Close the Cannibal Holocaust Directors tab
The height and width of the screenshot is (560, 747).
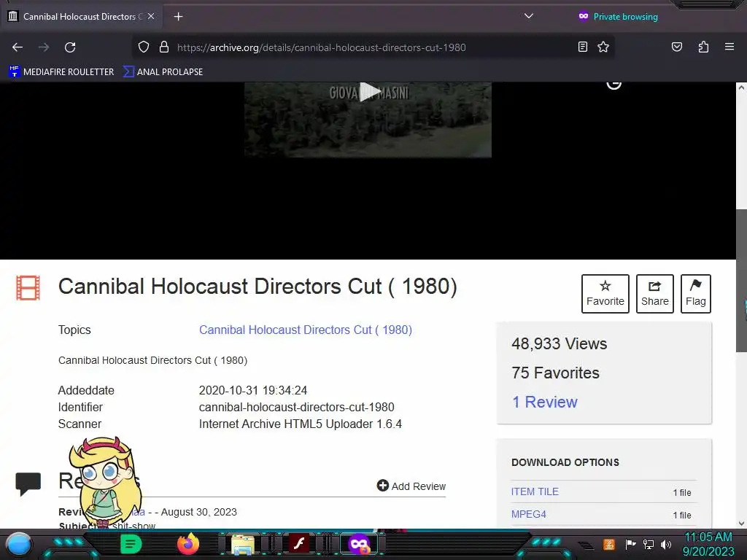151,16
